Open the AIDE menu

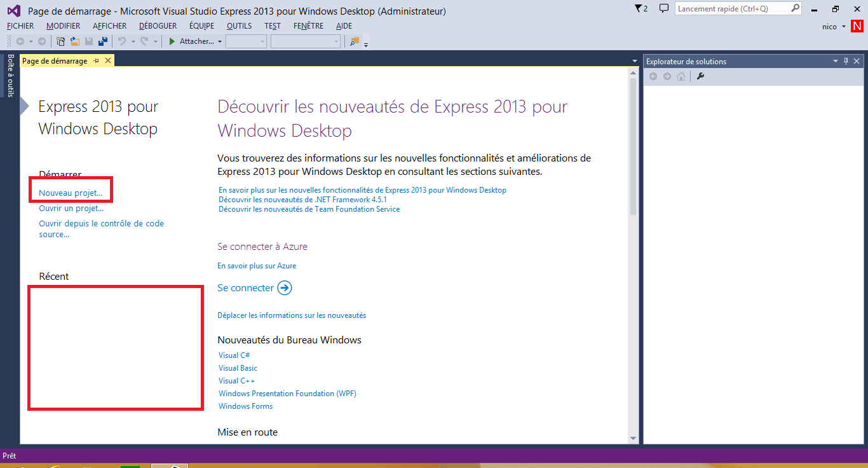pyautogui.click(x=344, y=26)
